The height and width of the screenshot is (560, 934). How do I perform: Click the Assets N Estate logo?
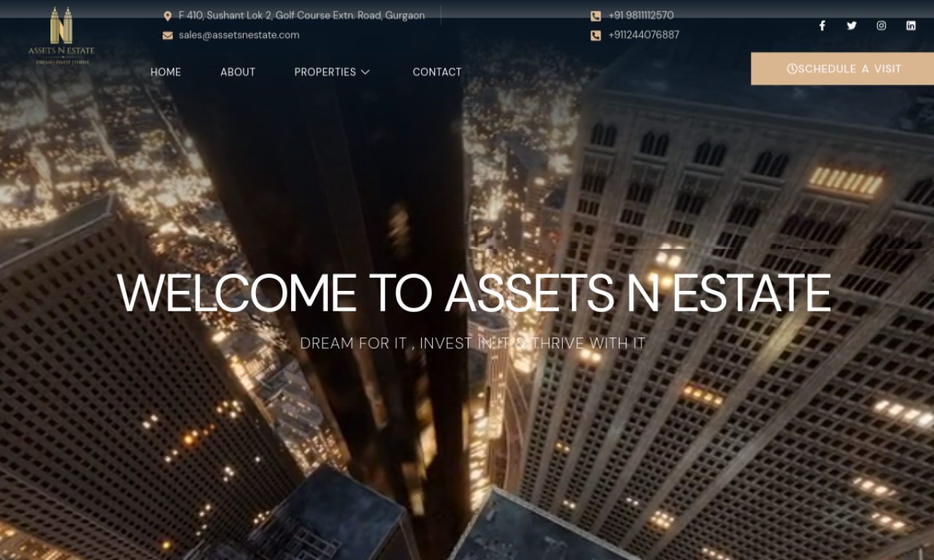coord(61,35)
